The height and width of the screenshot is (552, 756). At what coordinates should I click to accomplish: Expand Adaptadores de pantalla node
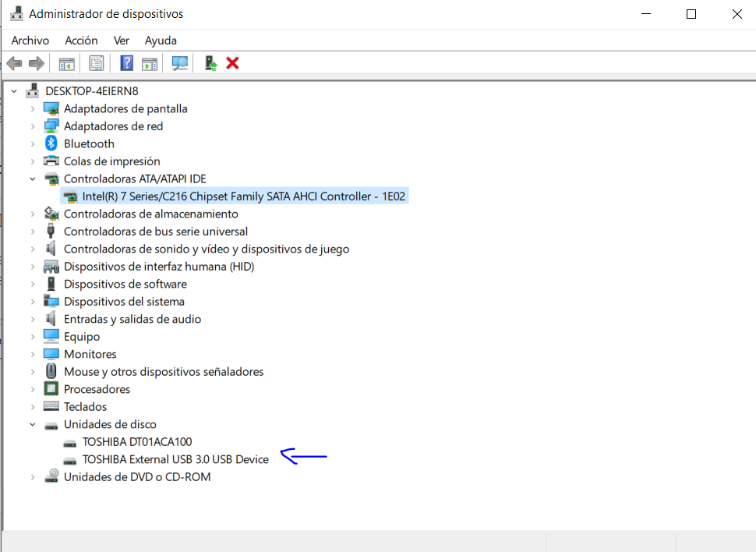point(32,108)
